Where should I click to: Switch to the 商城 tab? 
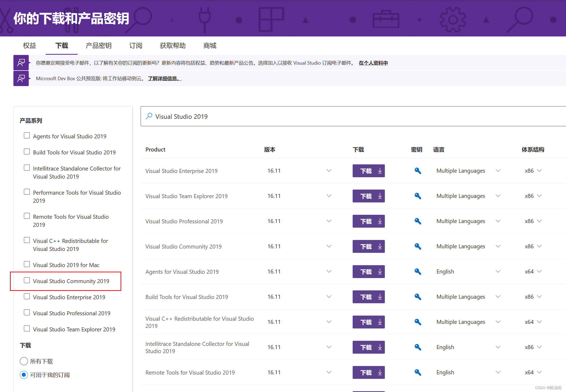point(210,46)
